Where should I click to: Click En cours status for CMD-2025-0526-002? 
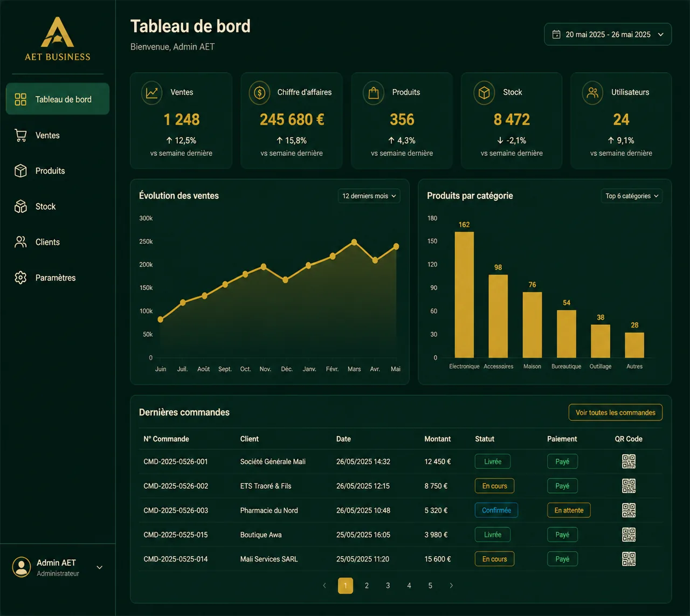coord(494,486)
